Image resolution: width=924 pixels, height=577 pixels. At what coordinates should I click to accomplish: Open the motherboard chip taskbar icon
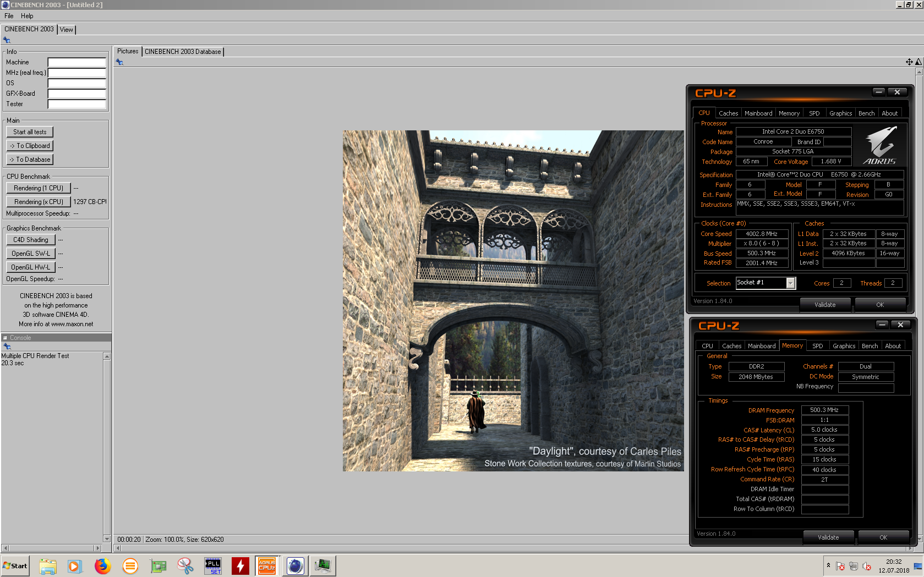158,566
